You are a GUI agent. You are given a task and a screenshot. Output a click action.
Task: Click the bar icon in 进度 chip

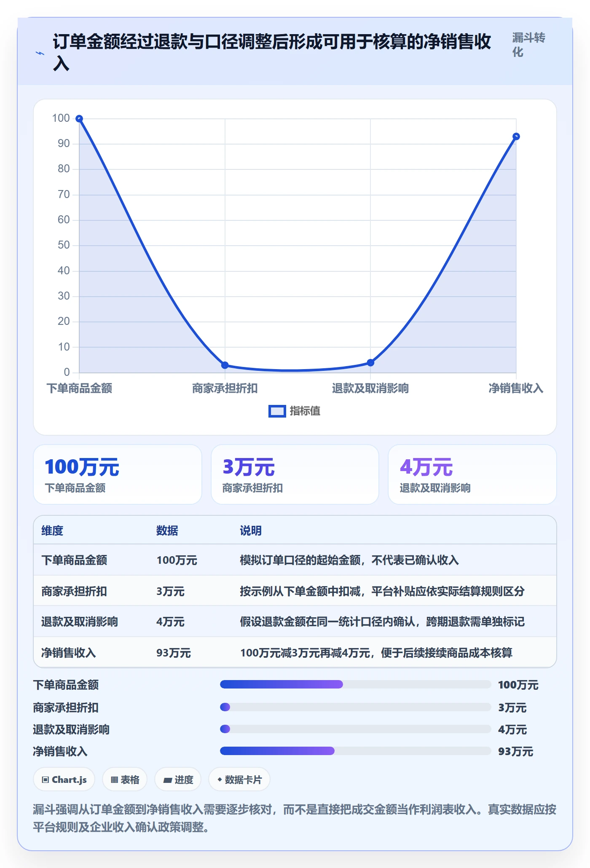(x=168, y=780)
